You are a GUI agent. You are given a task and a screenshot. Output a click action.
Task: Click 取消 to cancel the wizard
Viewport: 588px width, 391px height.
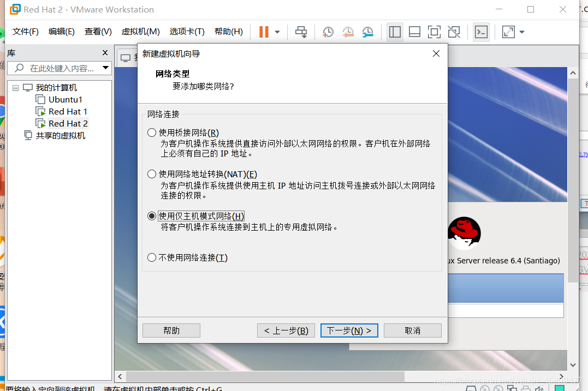pyautogui.click(x=413, y=330)
